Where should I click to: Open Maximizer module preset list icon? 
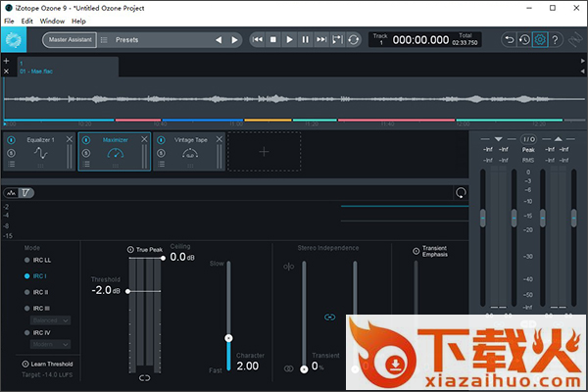coord(87,164)
